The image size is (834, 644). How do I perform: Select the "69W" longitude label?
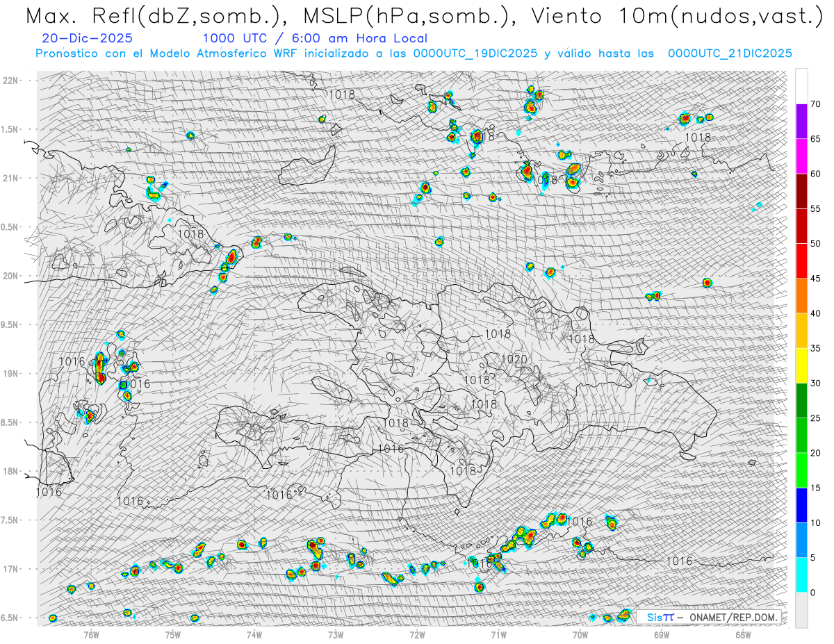pyautogui.click(x=662, y=634)
